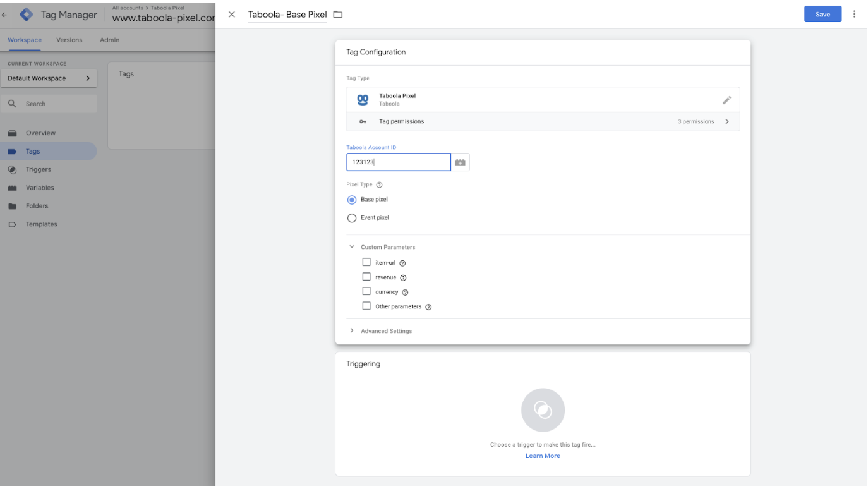The height and width of the screenshot is (489, 868).
Task: Click the Search field in the sidebar
Action: click(x=49, y=104)
